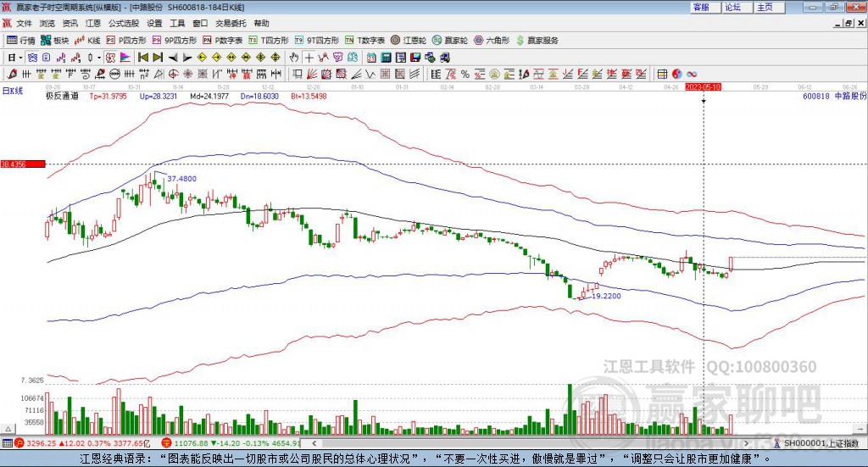Toggle the pink-blue flag chart icon

click(x=125, y=58)
